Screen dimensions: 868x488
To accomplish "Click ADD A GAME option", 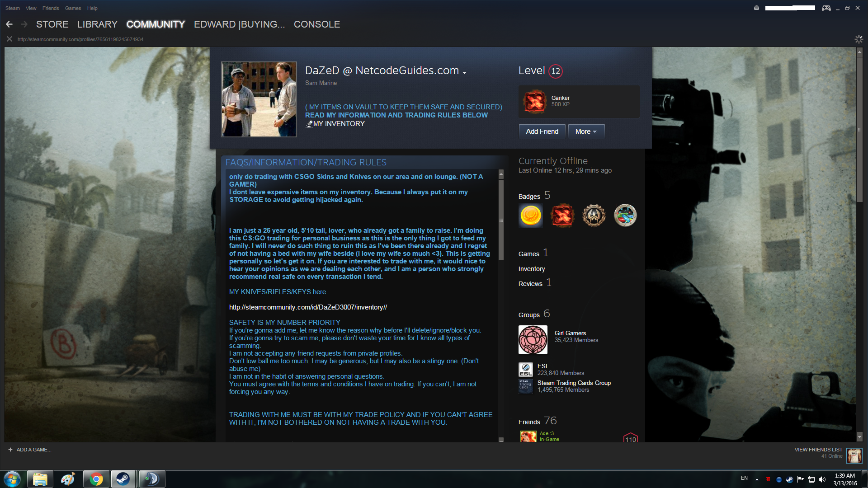I will [x=30, y=450].
